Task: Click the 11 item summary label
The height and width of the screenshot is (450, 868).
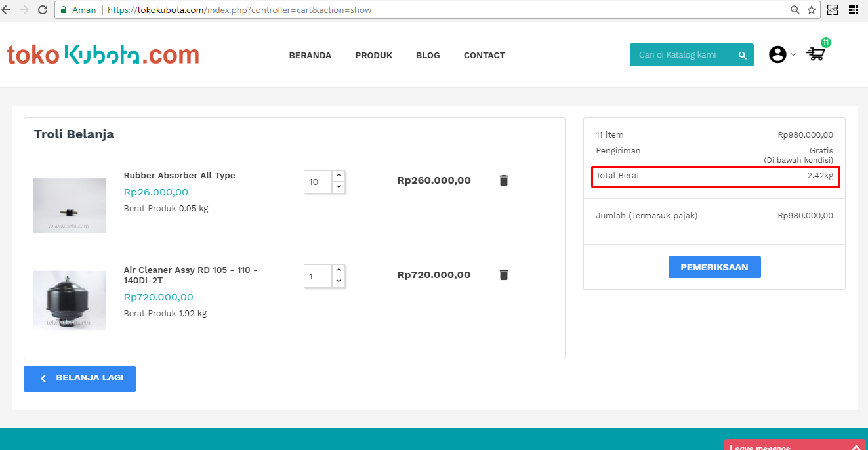Action: [610, 135]
